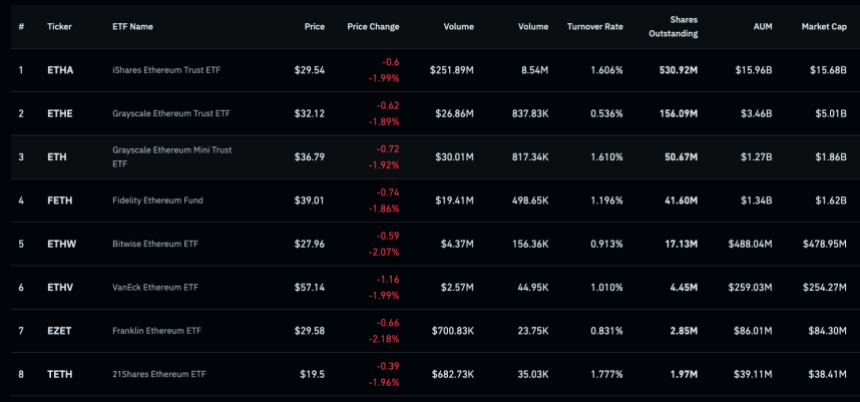860x402 pixels.
Task: Select the ETHV ticker
Action: (x=60, y=287)
